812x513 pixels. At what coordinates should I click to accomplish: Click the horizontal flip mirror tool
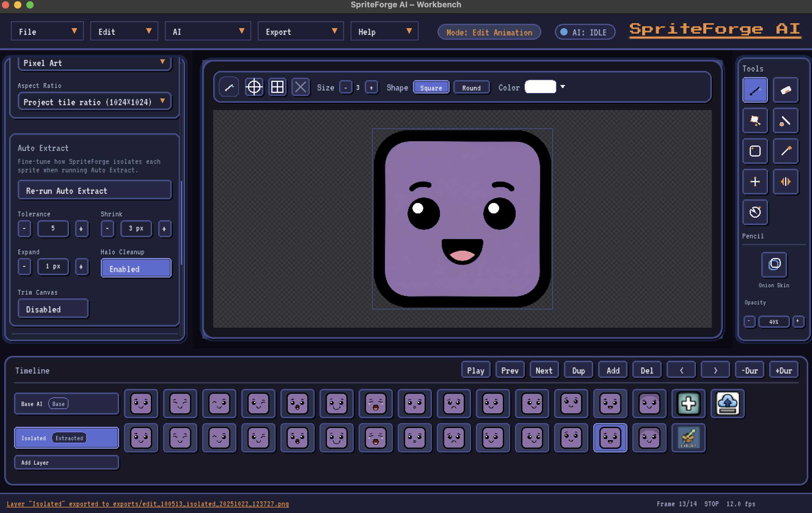pos(785,182)
